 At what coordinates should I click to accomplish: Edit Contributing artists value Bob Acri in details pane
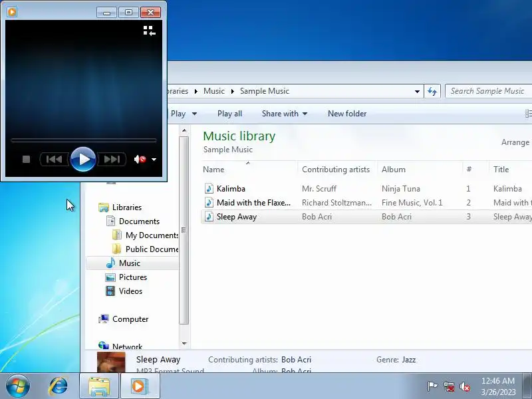[x=296, y=360]
